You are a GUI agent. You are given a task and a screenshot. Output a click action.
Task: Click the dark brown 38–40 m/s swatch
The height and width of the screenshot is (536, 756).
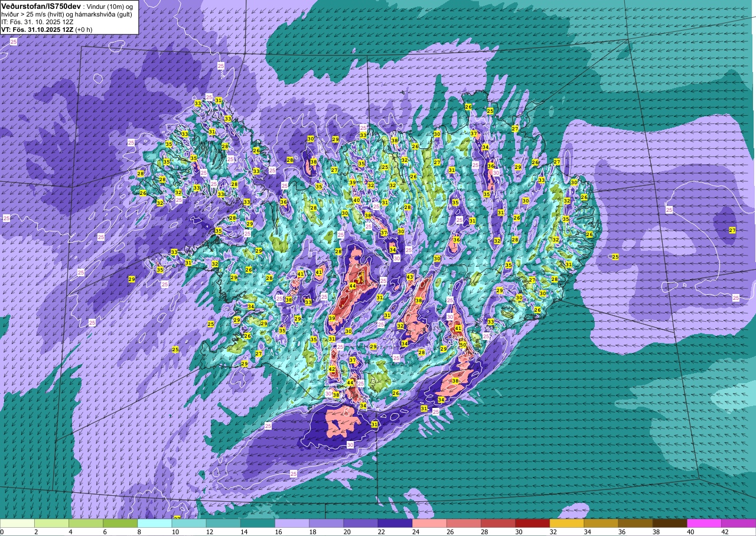point(670,523)
